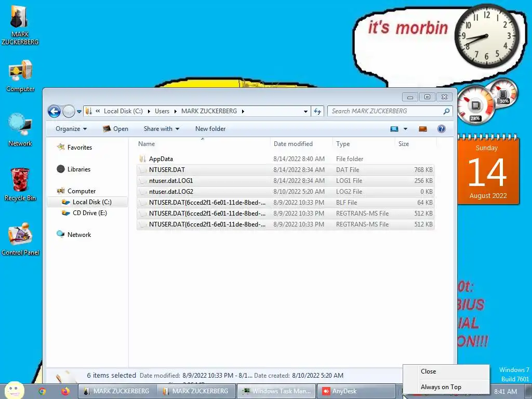Switch to AnyDesk taskbar button

click(x=356, y=391)
